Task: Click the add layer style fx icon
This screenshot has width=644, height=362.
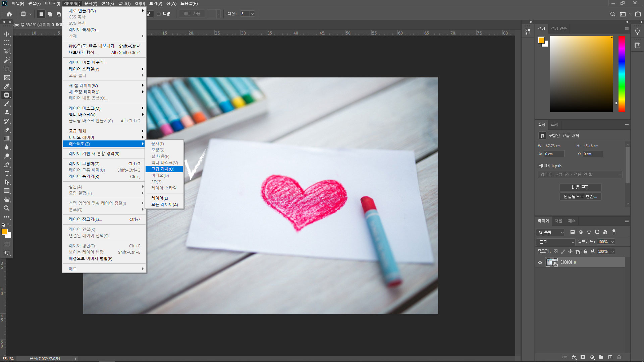Action: pos(574,357)
